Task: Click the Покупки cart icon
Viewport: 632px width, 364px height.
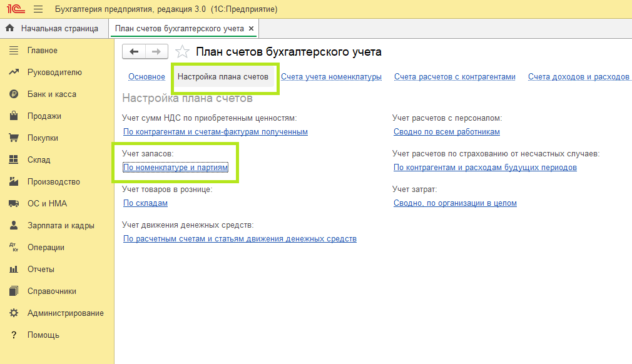Action: 14,138
